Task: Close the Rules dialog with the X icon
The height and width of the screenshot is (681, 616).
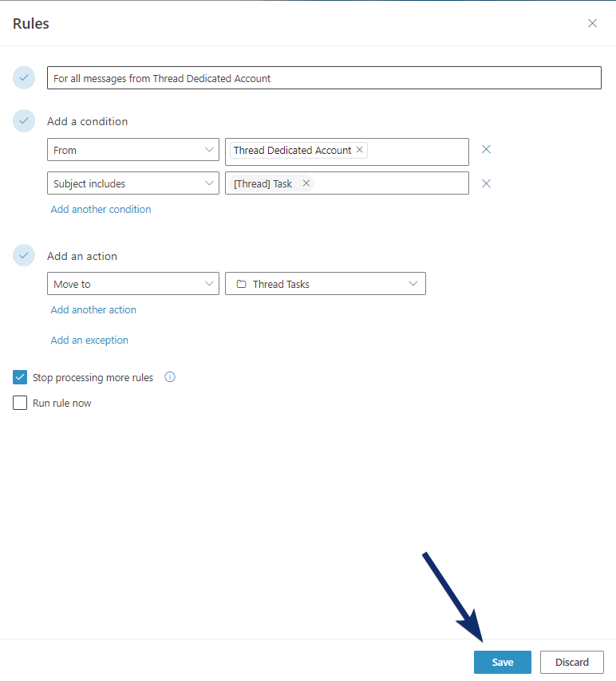Action: (x=592, y=23)
